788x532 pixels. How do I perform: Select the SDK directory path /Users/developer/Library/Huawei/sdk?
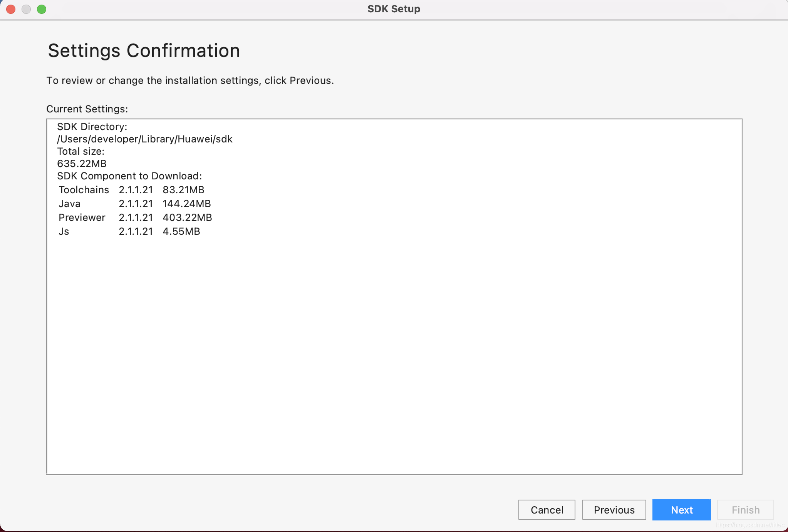[x=145, y=139]
